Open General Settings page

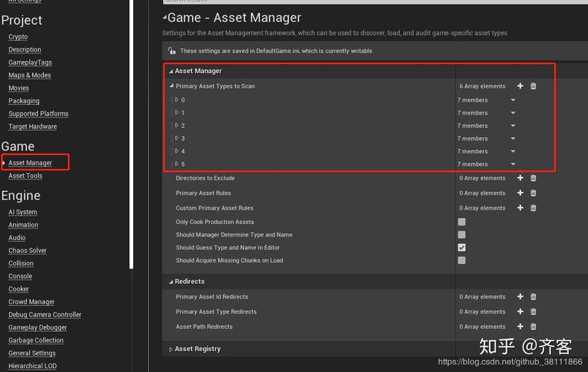32,353
